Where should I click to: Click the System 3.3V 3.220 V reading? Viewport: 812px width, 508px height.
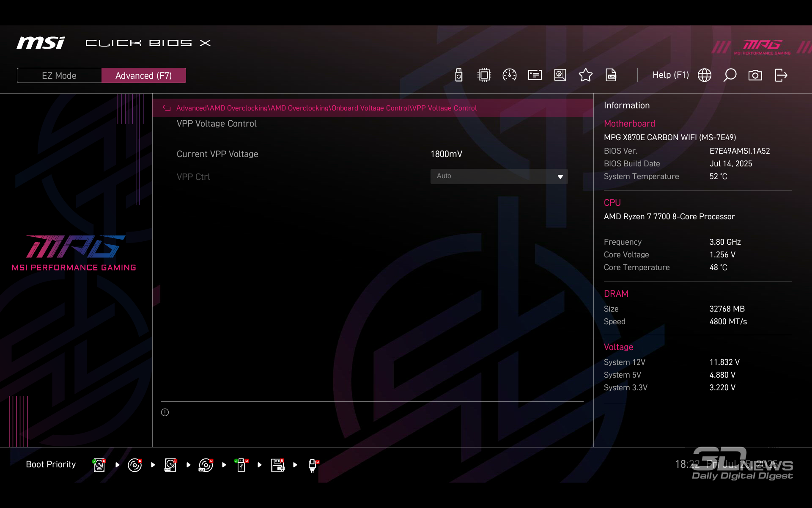722,388
